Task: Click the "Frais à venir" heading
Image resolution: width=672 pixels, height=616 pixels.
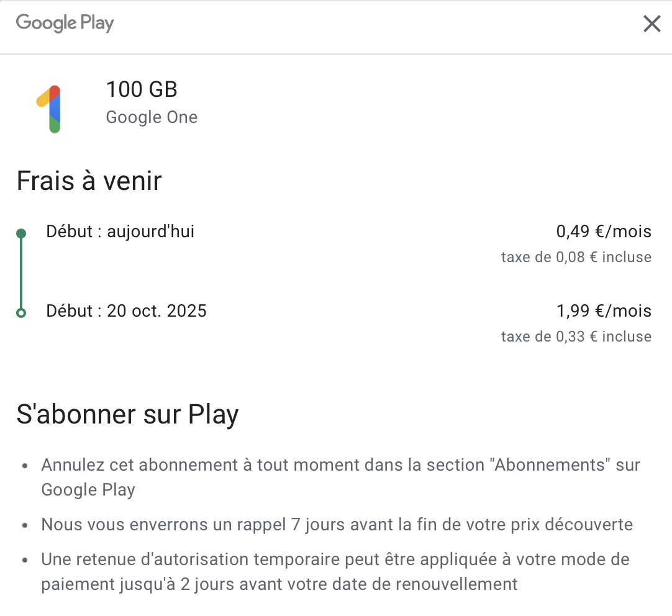Action: (x=89, y=181)
